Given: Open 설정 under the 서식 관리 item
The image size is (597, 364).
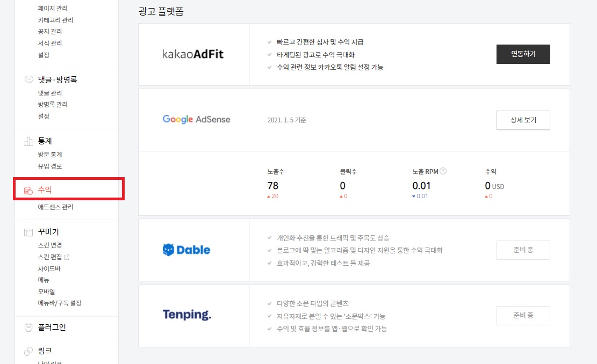Looking at the screenshot, I should click(x=44, y=55).
